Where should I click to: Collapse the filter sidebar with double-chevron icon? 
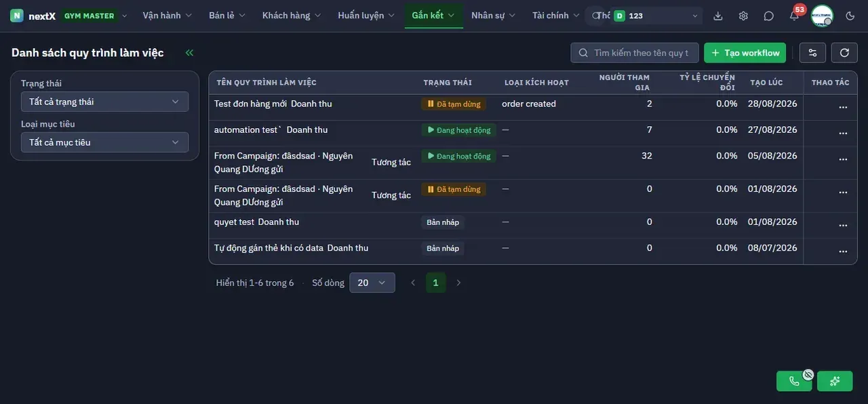189,53
